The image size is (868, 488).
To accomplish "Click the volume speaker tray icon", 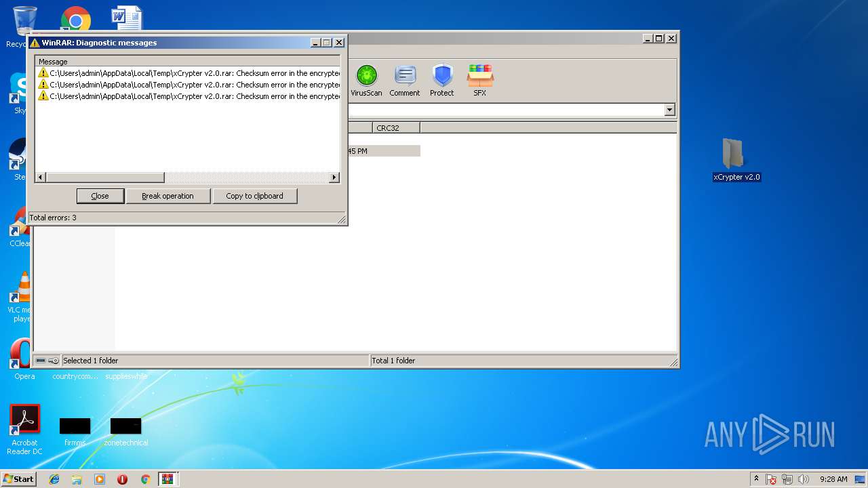I will pyautogui.click(x=804, y=479).
